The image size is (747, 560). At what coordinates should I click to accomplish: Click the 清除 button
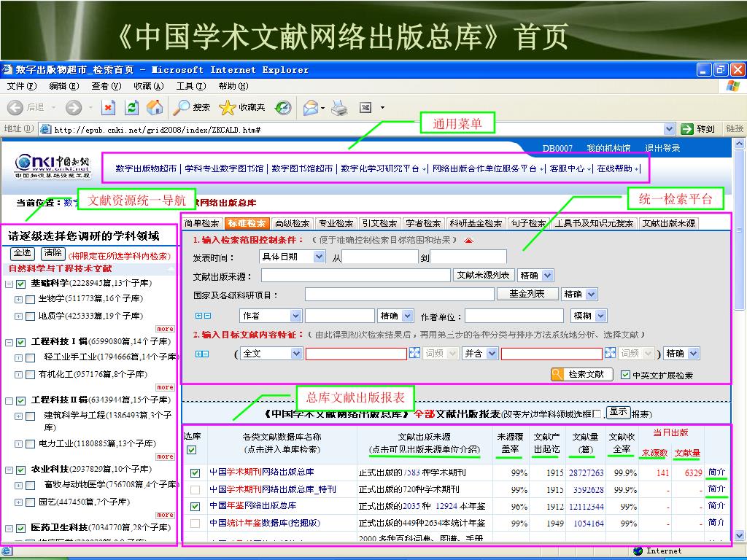[x=53, y=253]
